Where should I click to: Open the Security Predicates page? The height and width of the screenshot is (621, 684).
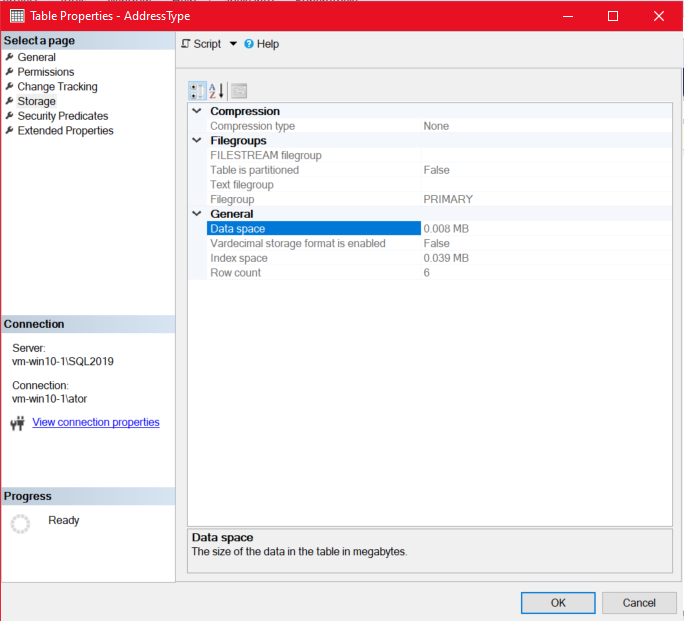pyautogui.click(x=63, y=116)
